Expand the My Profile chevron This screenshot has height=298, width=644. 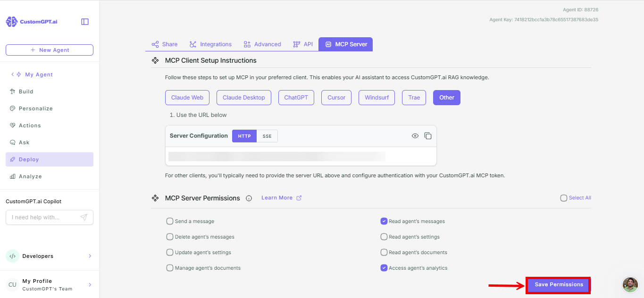point(90,285)
